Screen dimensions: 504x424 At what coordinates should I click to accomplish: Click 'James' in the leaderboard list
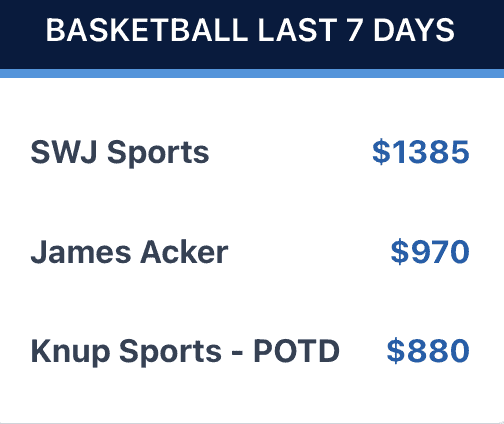(x=81, y=252)
